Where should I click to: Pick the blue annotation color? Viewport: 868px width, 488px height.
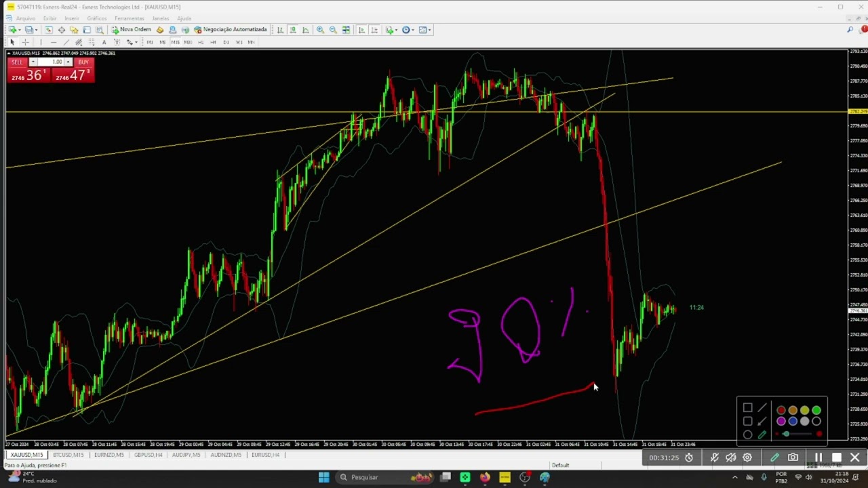pyautogui.click(x=793, y=422)
